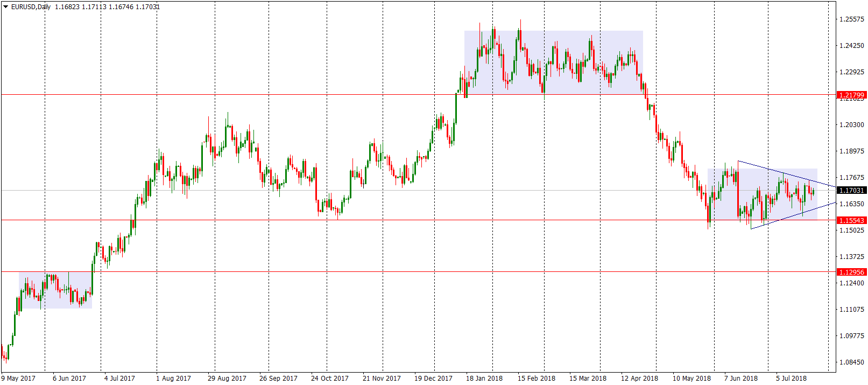Click the 1.17675 price axis label
This screenshot has width=868, height=385.
[852, 178]
